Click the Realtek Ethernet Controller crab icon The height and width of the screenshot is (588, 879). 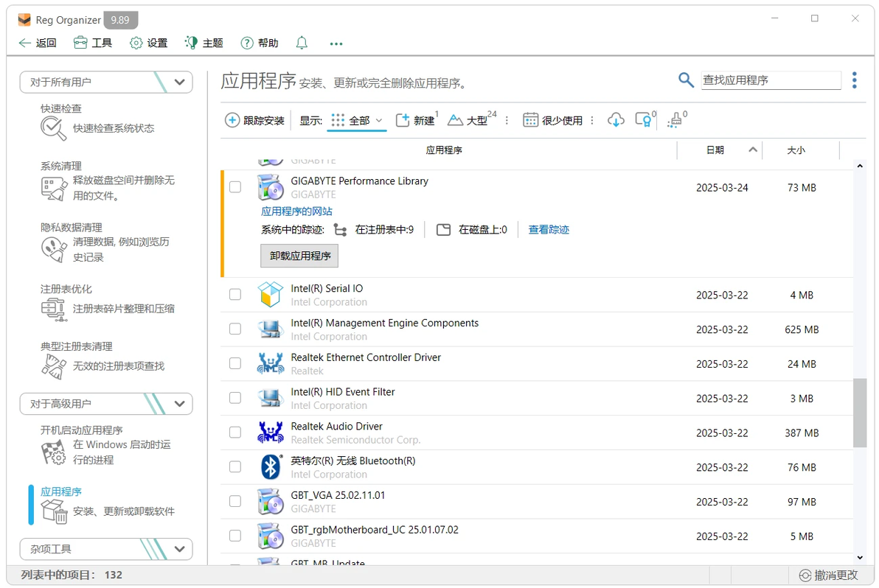[x=270, y=363]
